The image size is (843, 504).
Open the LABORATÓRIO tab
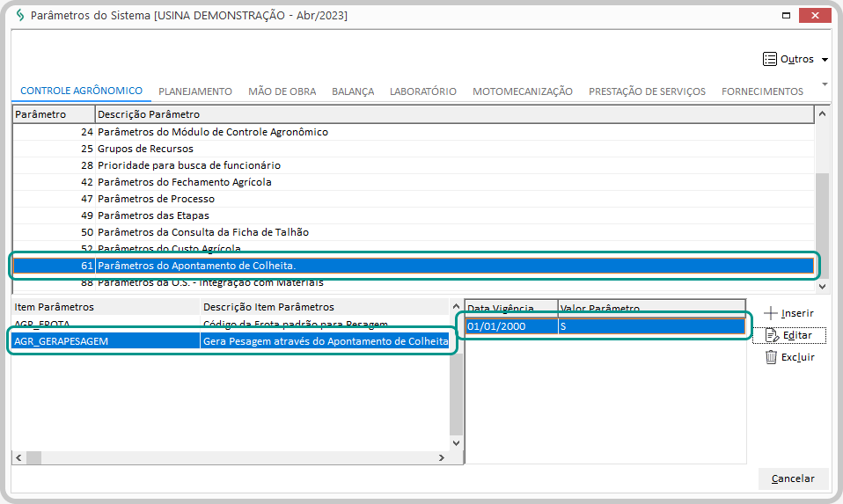pos(423,91)
